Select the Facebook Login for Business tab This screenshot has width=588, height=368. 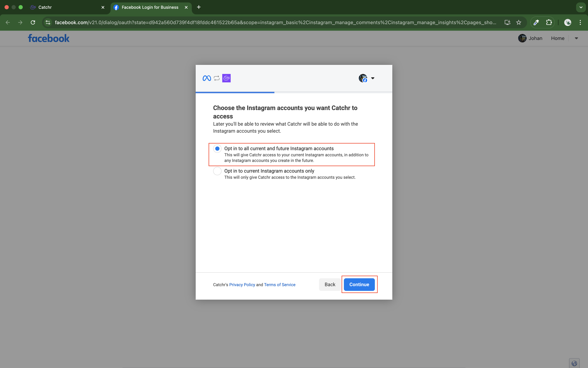[x=151, y=7]
